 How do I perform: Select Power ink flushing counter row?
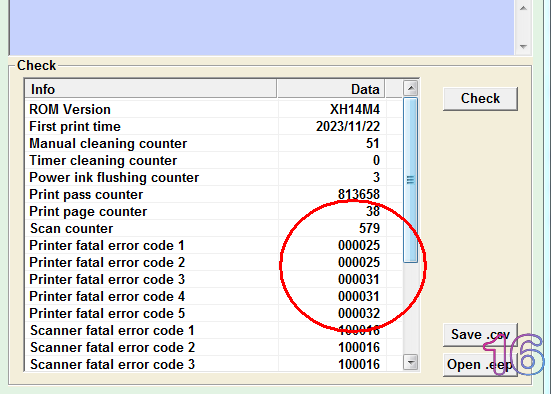(214, 177)
